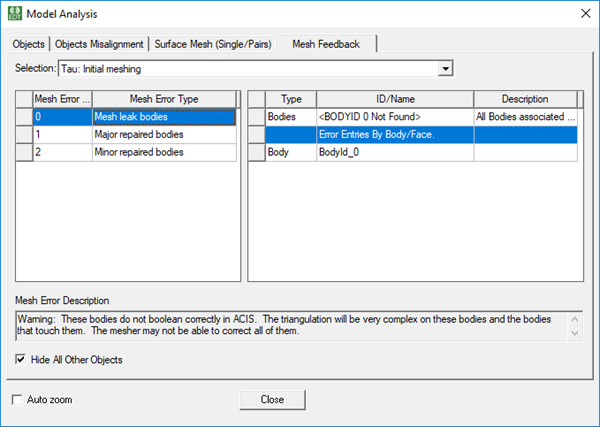Click the description box scroll down arrow

click(575, 333)
